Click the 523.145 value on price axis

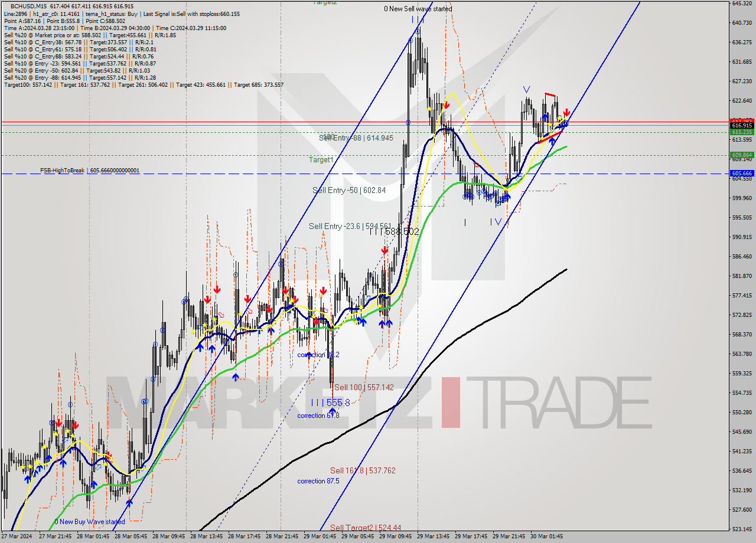pyautogui.click(x=741, y=529)
